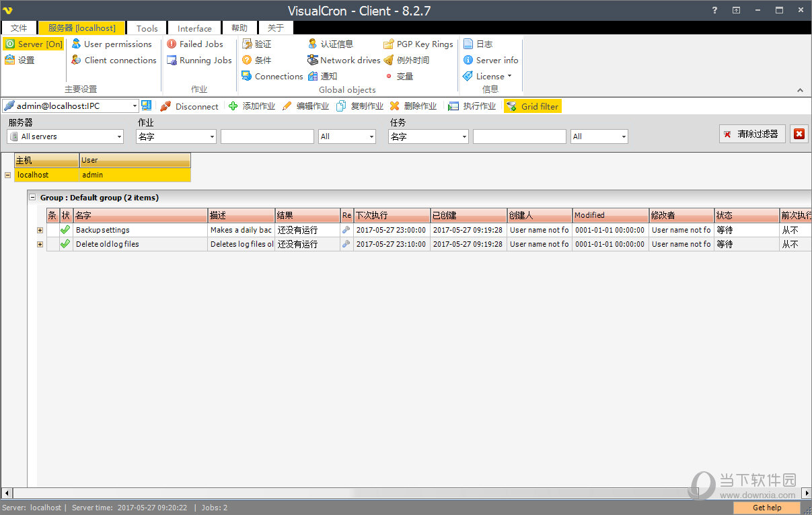Open 条件 conditions
This screenshot has width=812, height=515.
(x=256, y=61)
